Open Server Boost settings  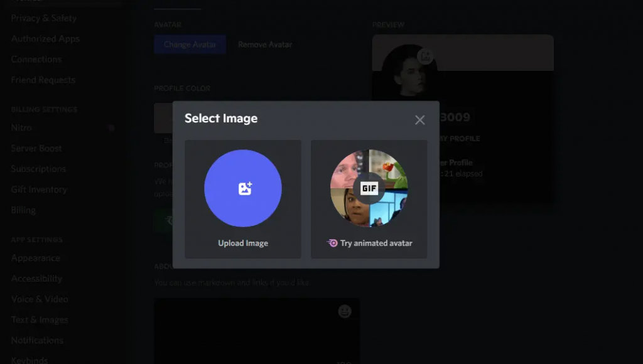pyautogui.click(x=36, y=148)
